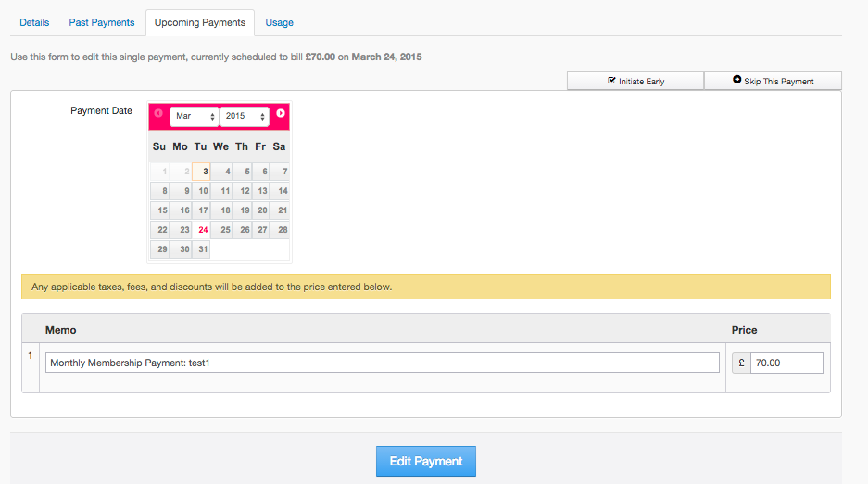Choose March 28 in the calendar

point(281,230)
